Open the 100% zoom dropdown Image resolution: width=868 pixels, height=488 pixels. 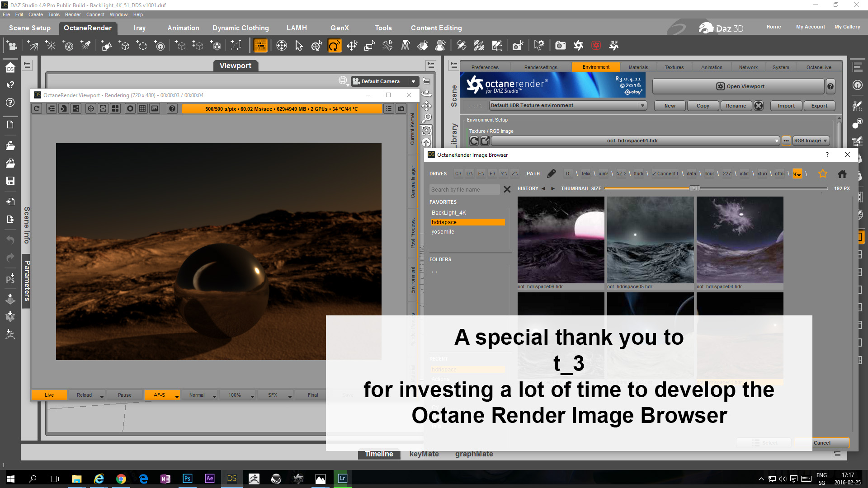pos(252,396)
